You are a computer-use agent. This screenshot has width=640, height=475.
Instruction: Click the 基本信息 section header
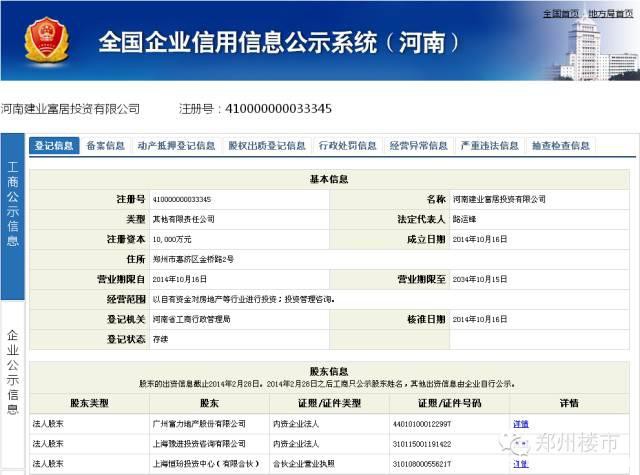[329, 179]
